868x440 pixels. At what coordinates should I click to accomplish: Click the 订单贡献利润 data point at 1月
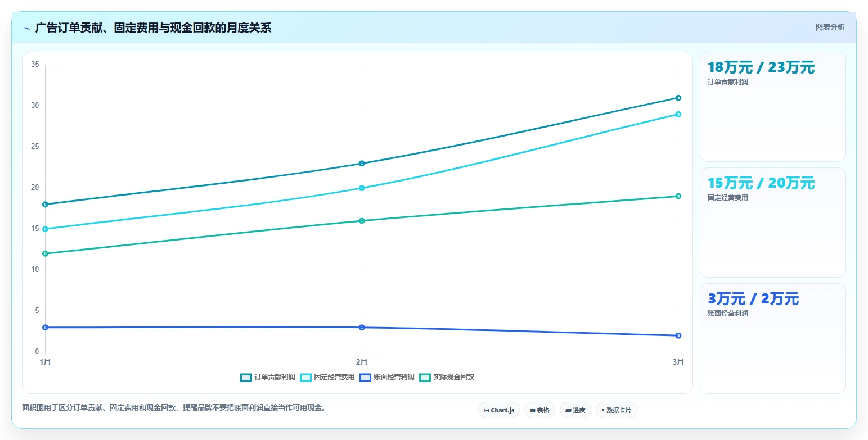tap(45, 205)
